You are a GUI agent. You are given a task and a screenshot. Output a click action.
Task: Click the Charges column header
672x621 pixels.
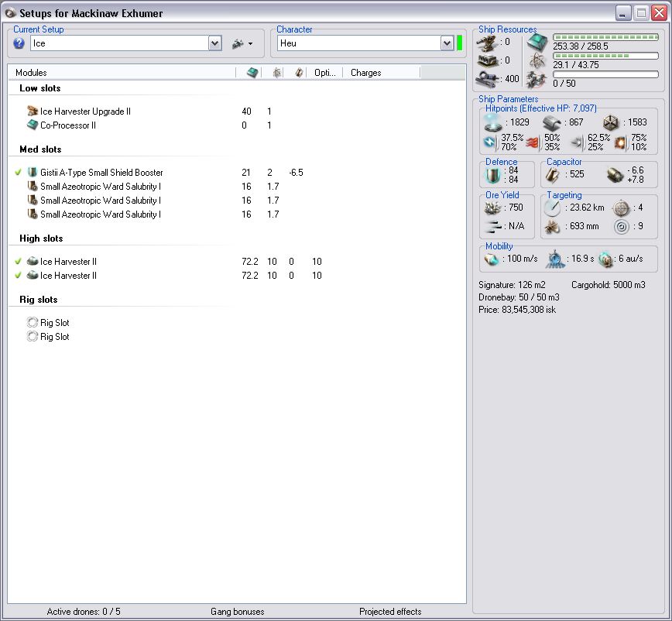click(x=365, y=73)
